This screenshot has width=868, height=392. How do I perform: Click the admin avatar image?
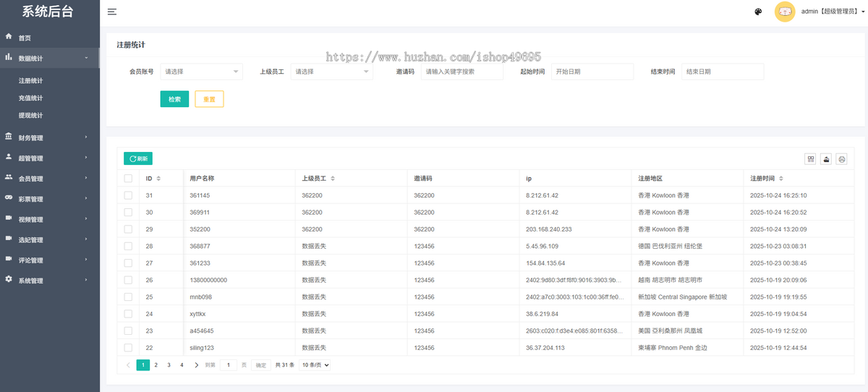pos(785,12)
